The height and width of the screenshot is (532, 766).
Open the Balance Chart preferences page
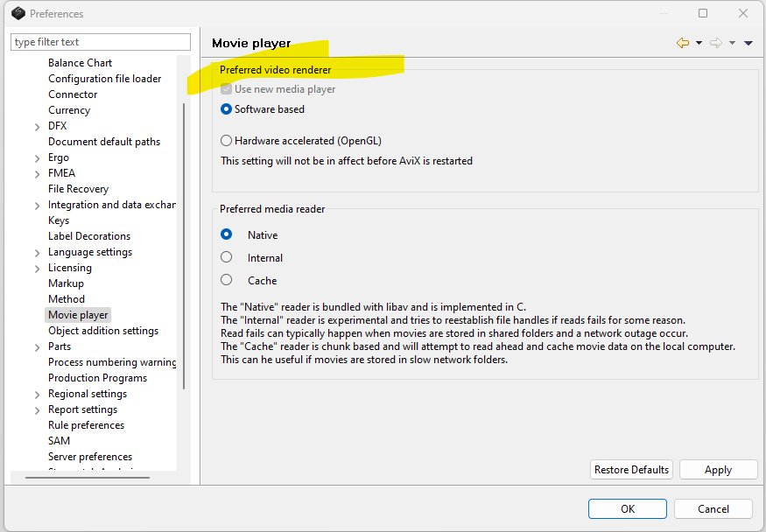pos(80,63)
